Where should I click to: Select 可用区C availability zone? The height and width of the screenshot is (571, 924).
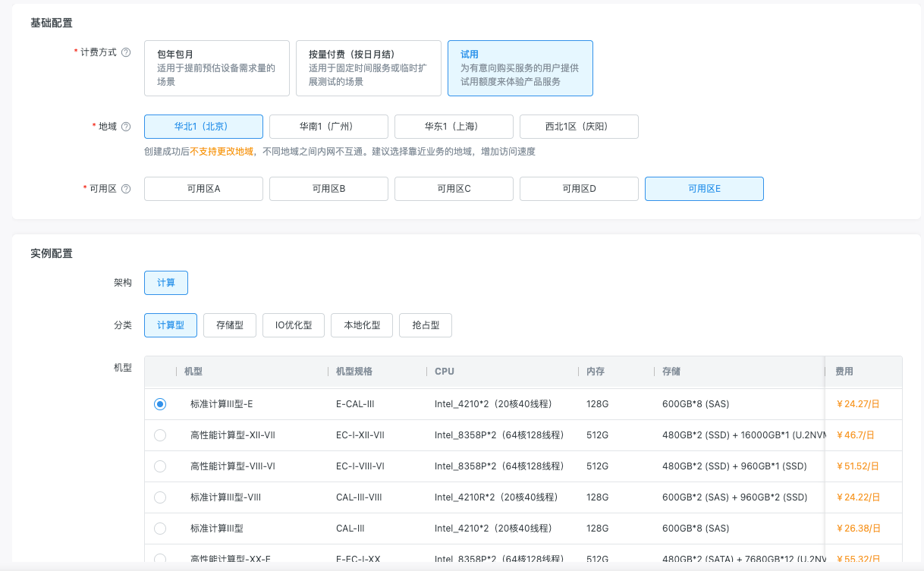pyautogui.click(x=454, y=189)
